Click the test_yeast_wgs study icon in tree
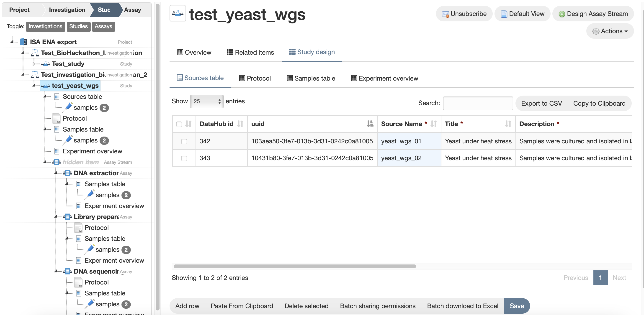644x315 pixels. click(x=46, y=86)
